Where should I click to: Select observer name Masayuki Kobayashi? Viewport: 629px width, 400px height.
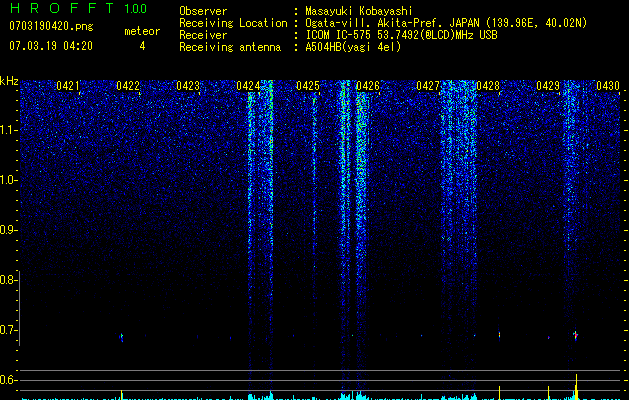(359, 11)
